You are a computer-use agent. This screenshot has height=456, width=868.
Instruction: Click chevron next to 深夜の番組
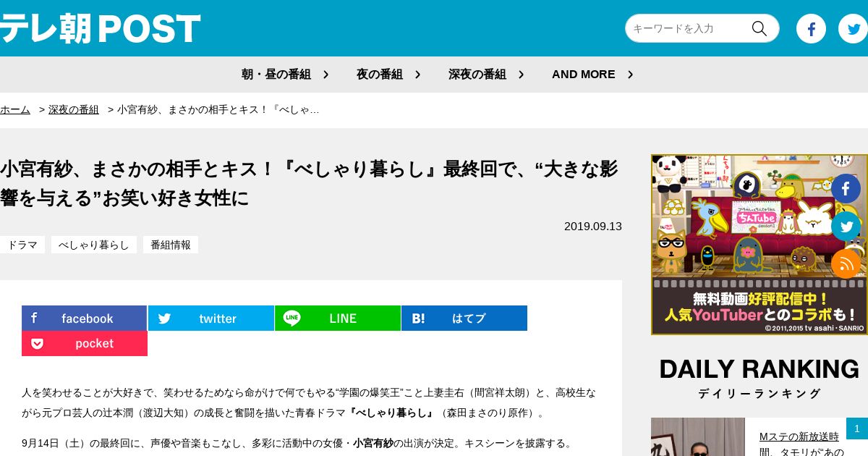pyautogui.click(x=521, y=75)
